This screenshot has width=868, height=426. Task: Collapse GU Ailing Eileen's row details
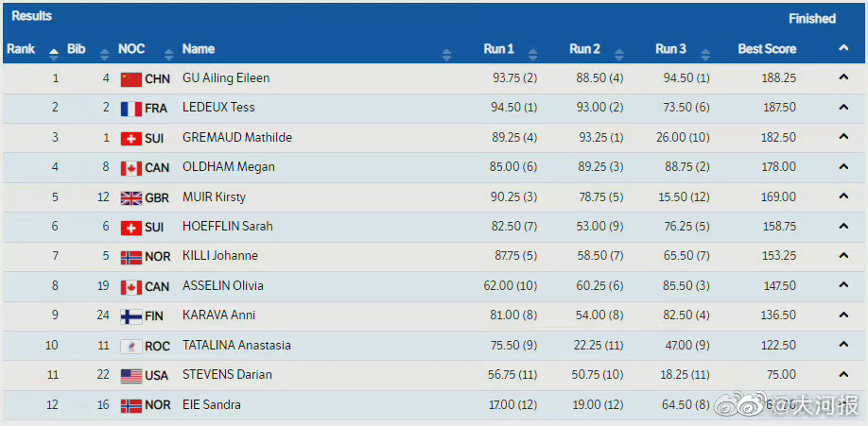pyautogui.click(x=842, y=78)
